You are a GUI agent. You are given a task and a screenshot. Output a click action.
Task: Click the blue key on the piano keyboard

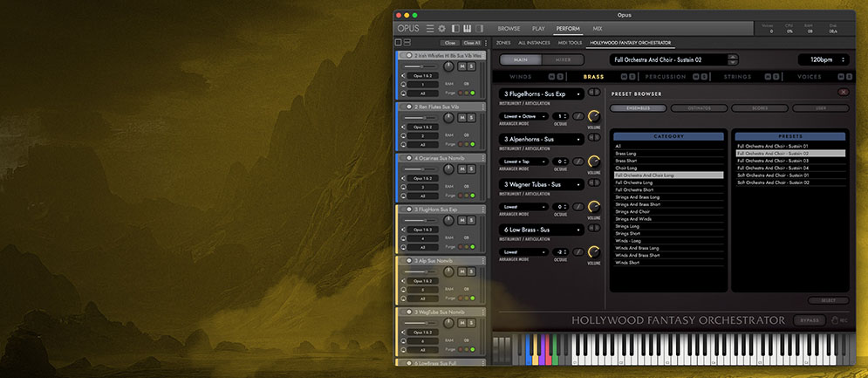528,350
